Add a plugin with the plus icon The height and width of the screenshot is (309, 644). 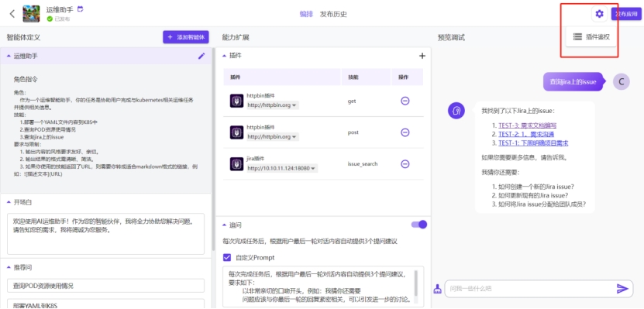click(x=422, y=56)
